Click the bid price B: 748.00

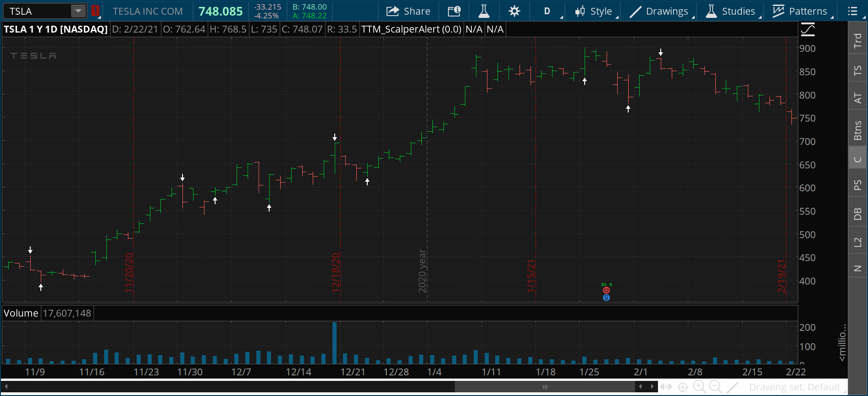coord(310,7)
